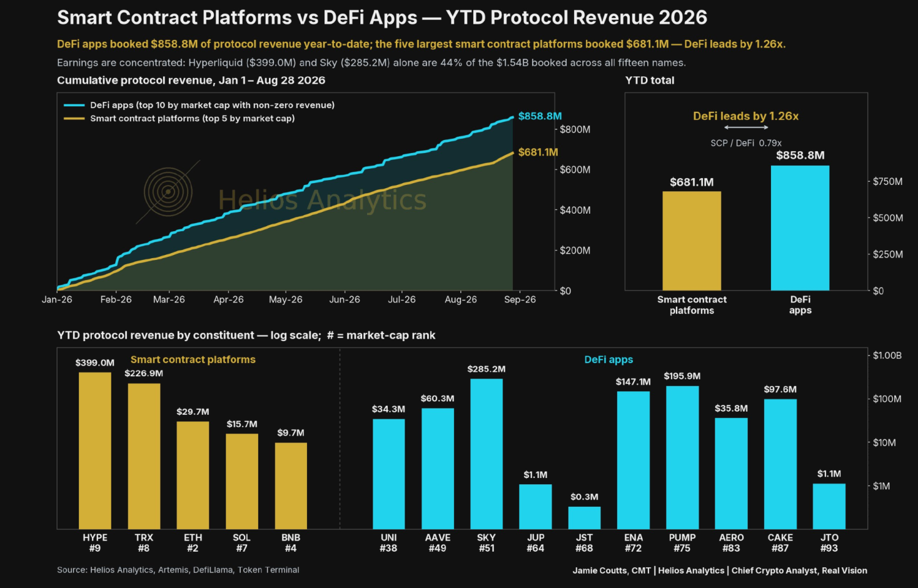
Task: Click the SKY #51 bar
Action: 487,454
